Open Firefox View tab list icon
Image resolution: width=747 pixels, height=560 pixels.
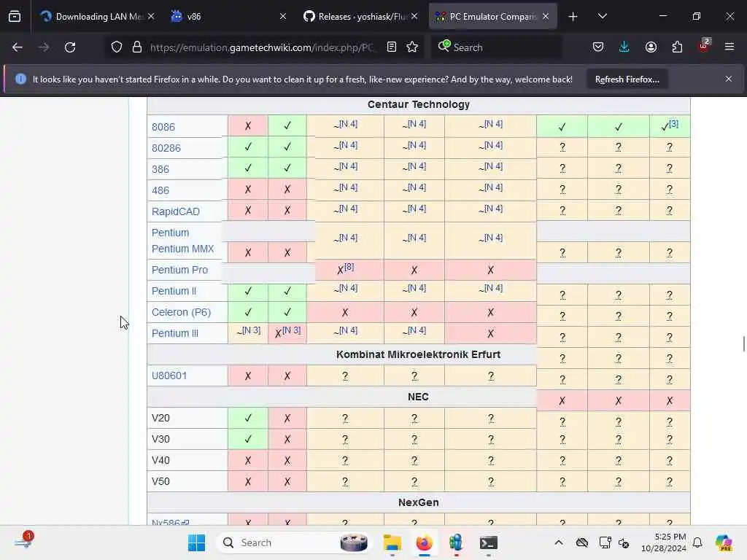tap(15, 17)
